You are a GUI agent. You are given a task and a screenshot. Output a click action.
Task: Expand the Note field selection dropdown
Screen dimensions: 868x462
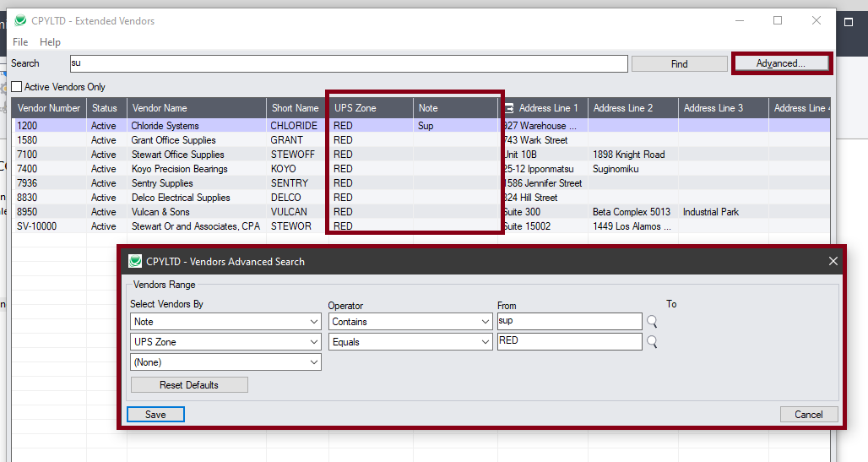click(313, 322)
